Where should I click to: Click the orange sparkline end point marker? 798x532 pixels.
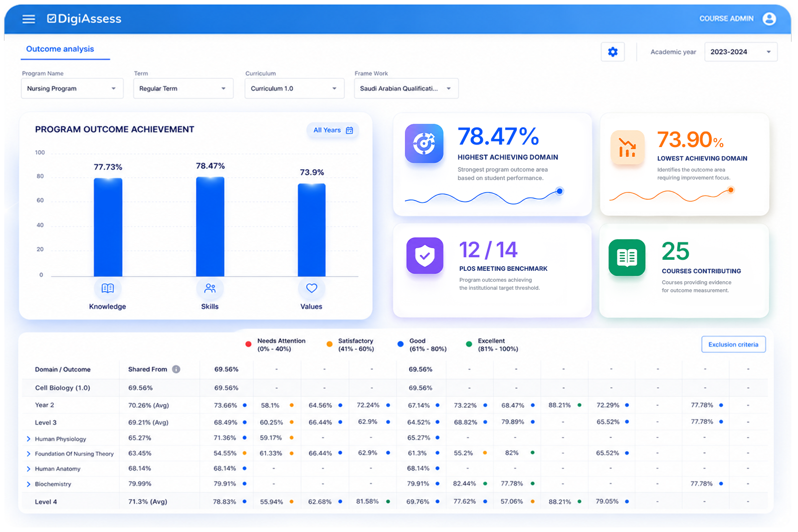[731, 190]
